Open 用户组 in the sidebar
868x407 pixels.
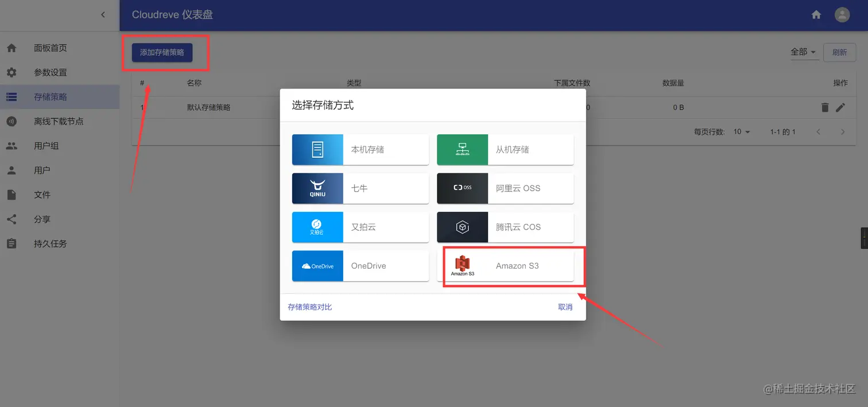pyautogui.click(x=60, y=146)
